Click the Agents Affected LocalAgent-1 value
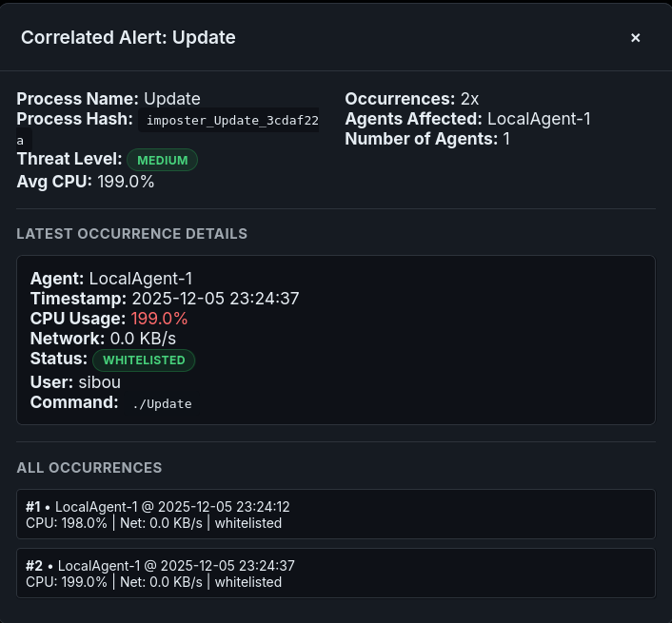This screenshot has height=623, width=672. (539, 119)
